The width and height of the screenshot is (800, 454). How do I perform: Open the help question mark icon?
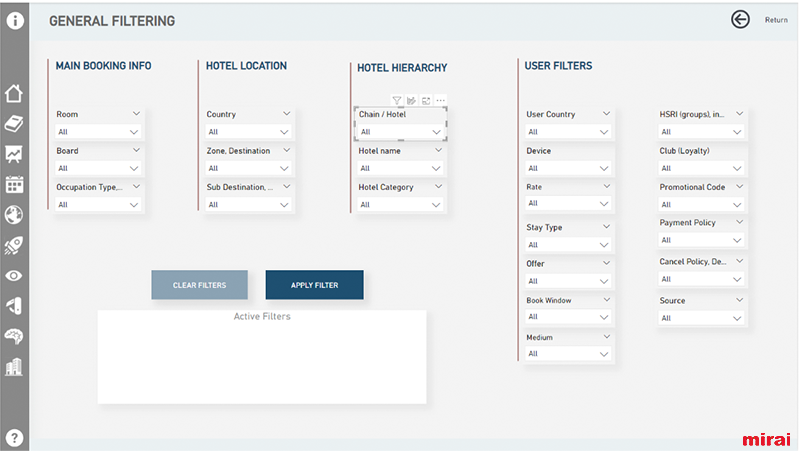click(x=14, y=438)
